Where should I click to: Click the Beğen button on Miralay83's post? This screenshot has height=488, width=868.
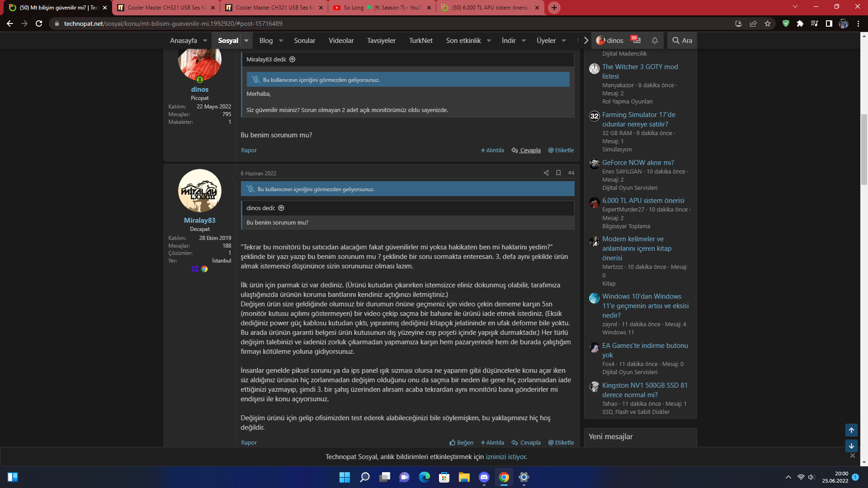[x=461, y=442]
